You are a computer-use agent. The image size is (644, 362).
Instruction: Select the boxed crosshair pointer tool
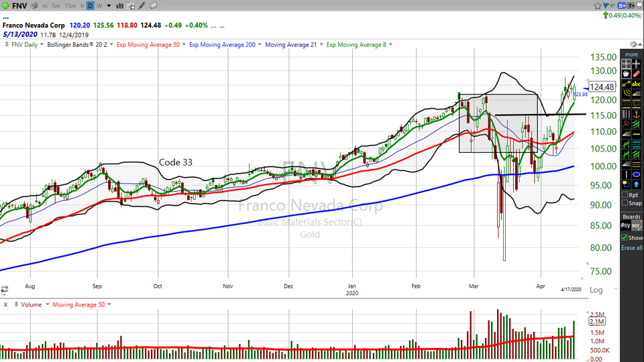click(626, 64)
